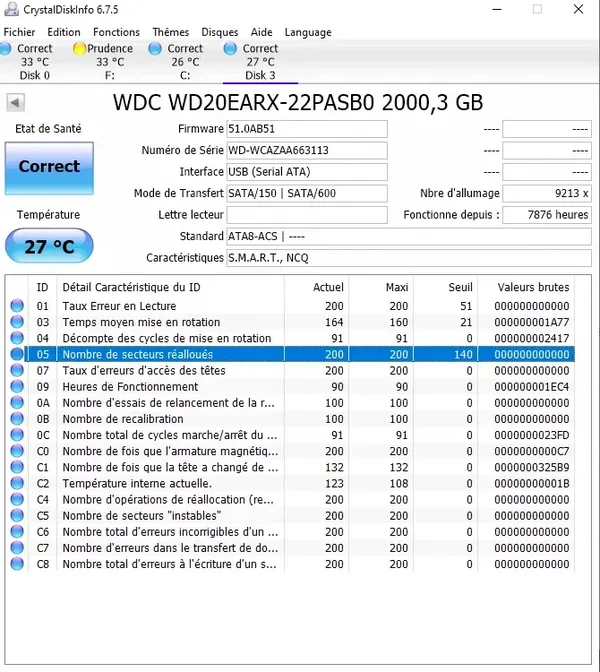Click the Maxi column header

click(381, 287)
